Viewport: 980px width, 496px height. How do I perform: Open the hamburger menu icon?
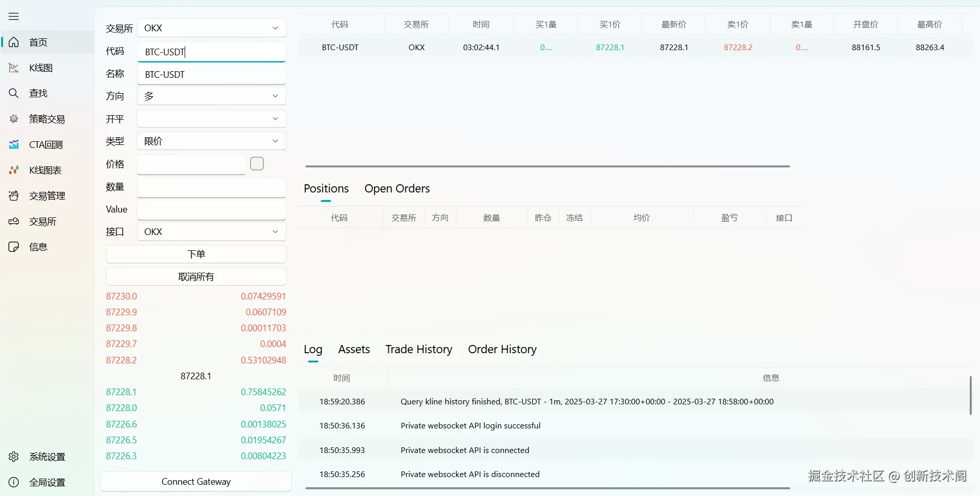(x=14, y=16)
